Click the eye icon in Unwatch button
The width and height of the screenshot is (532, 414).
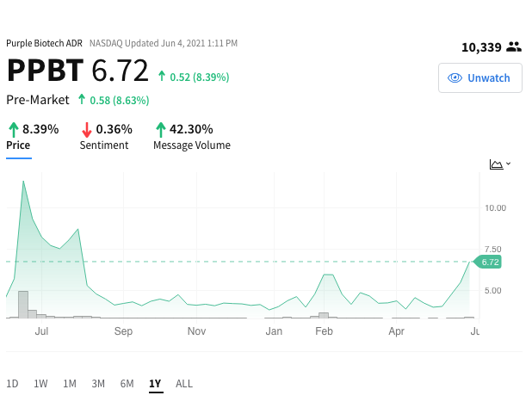(x=455, y=77)
